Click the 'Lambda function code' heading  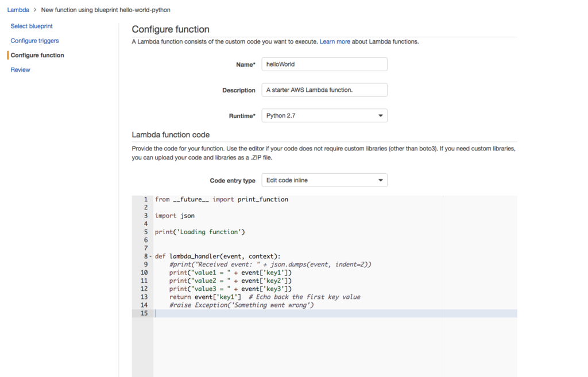point(171,134)
